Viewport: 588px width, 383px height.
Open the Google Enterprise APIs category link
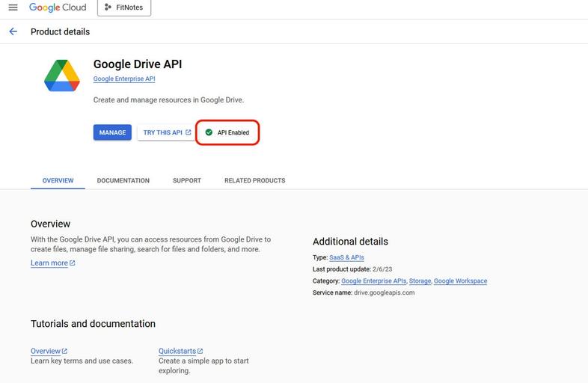[x=373, y=281]
